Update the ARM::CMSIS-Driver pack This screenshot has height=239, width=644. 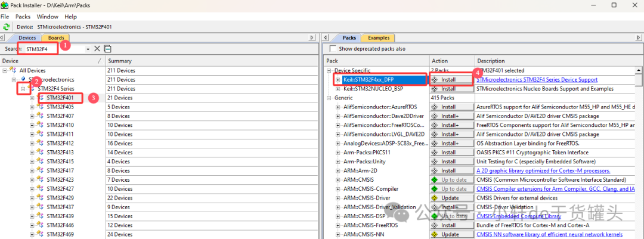453,198
